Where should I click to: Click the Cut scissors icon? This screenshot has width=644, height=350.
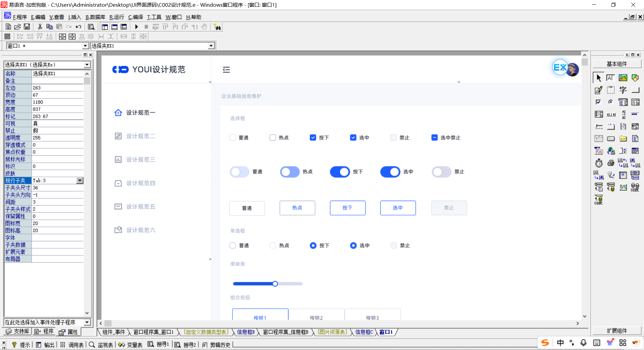[40, 27]
